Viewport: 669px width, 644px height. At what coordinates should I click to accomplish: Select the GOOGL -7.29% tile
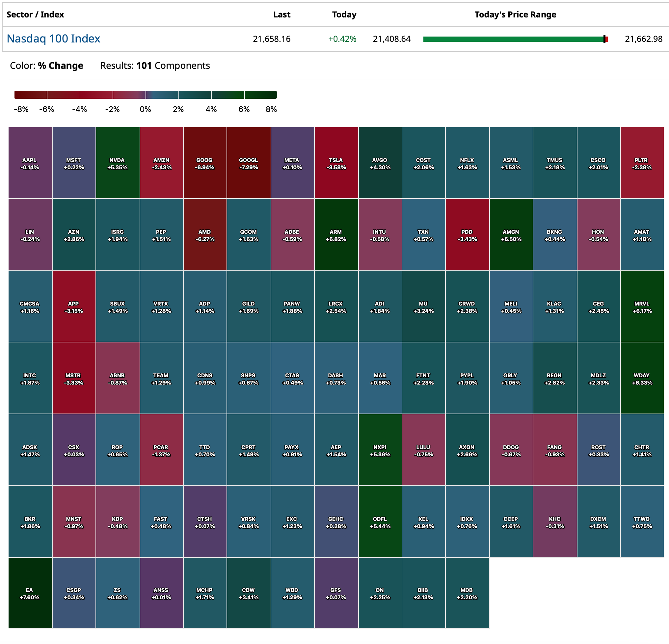point(249,163)
